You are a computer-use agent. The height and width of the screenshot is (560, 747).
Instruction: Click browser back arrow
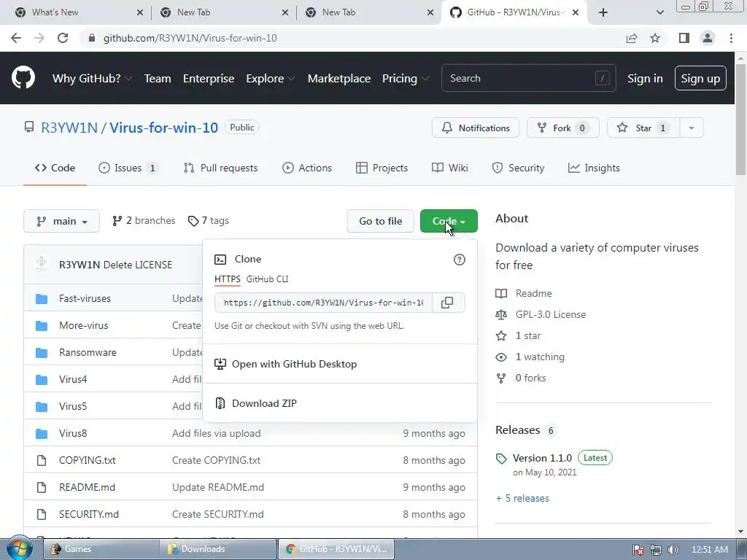[x=16, y=38]
